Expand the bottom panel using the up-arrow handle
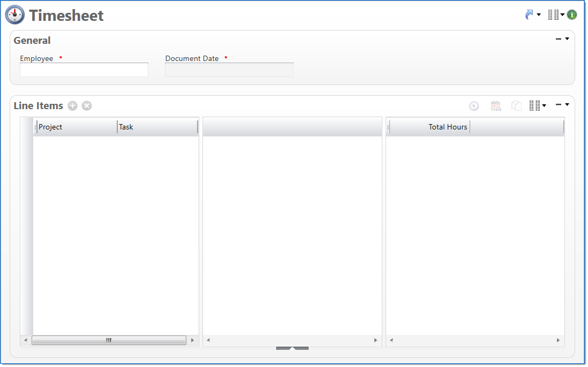 click(x=292, y=348)
